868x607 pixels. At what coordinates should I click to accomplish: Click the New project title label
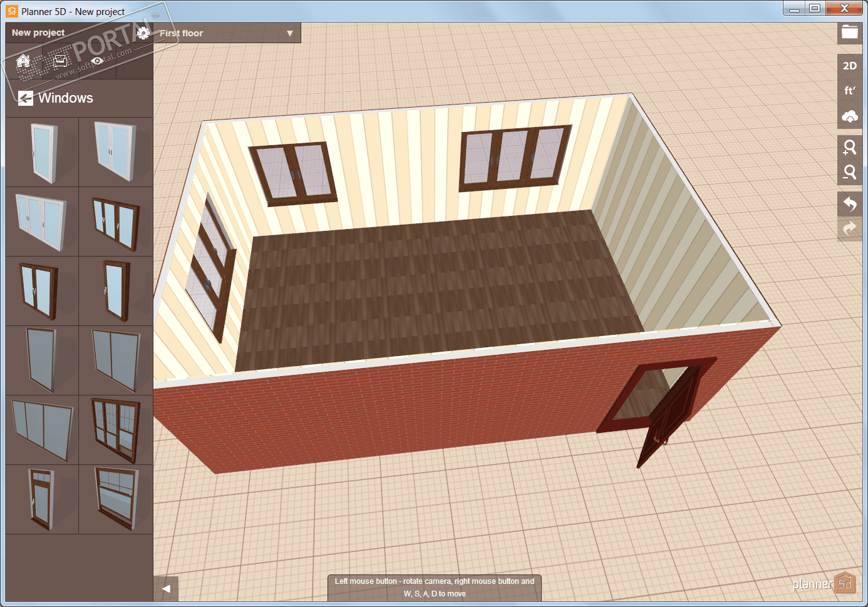[x=38, y=33]
